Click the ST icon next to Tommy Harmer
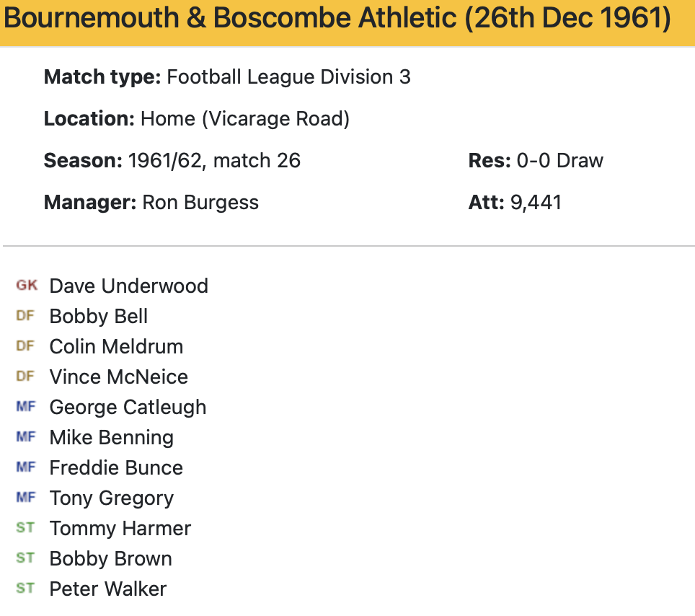The image size is (695, 616). (x=25, y=528)
